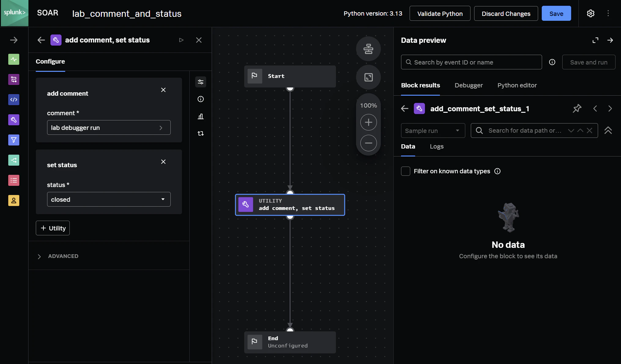Open the playbook settings gear
Viewport: 621px width, 364px height.
(591, 13)
